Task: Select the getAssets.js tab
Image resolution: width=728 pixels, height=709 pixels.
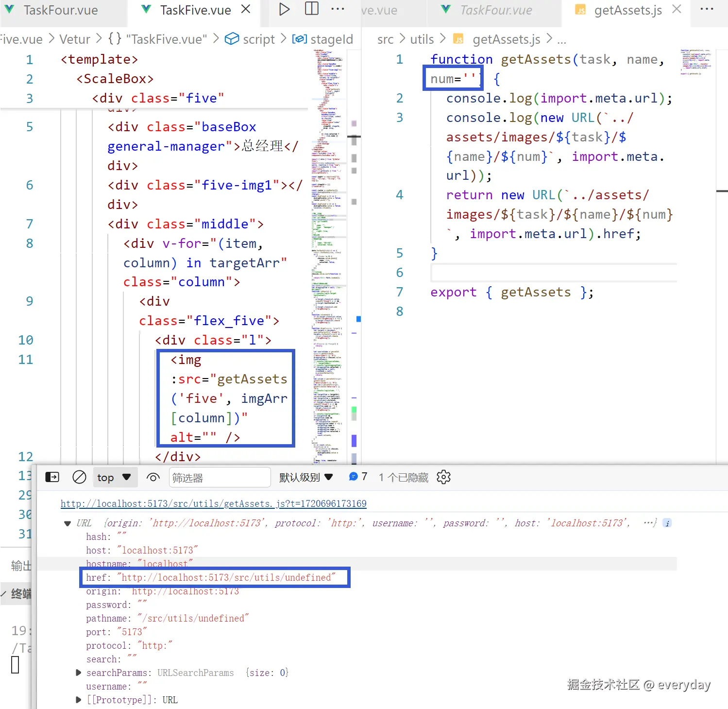Action: 627,10
